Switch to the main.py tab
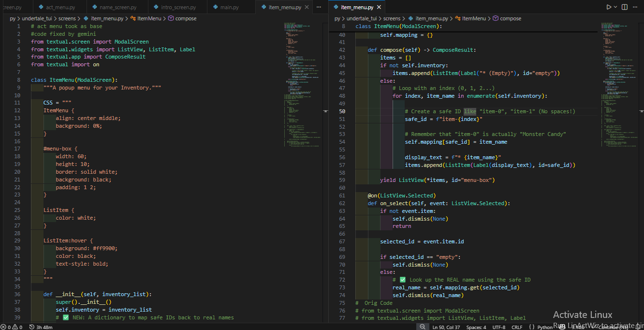The height and width of the screenshot is (330, 644). (229, 7)
